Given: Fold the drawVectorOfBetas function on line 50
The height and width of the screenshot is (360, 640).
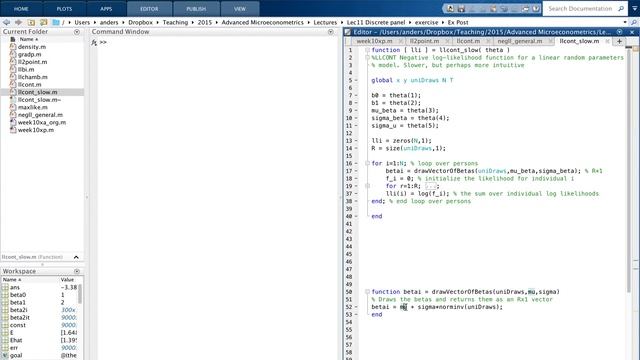Looking at the screenshot, I should [367, 292].
